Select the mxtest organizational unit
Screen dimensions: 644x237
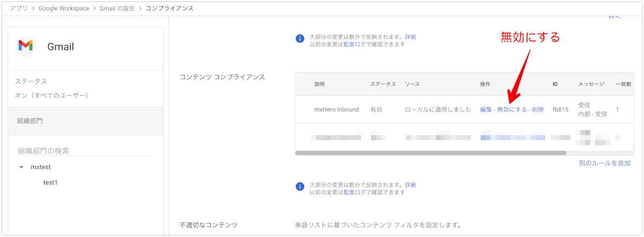[x=41, y=167]
